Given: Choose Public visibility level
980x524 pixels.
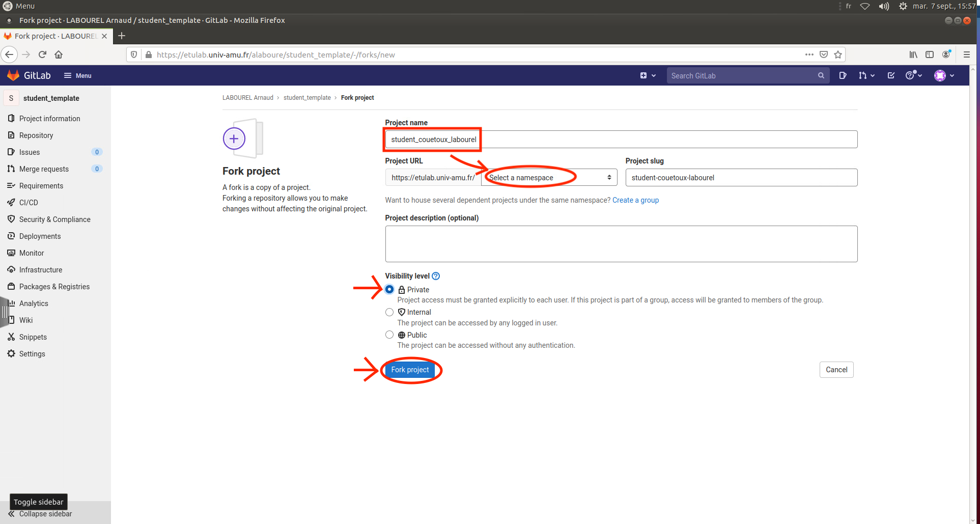Looking at the screenshot, I should coord(389,335).
